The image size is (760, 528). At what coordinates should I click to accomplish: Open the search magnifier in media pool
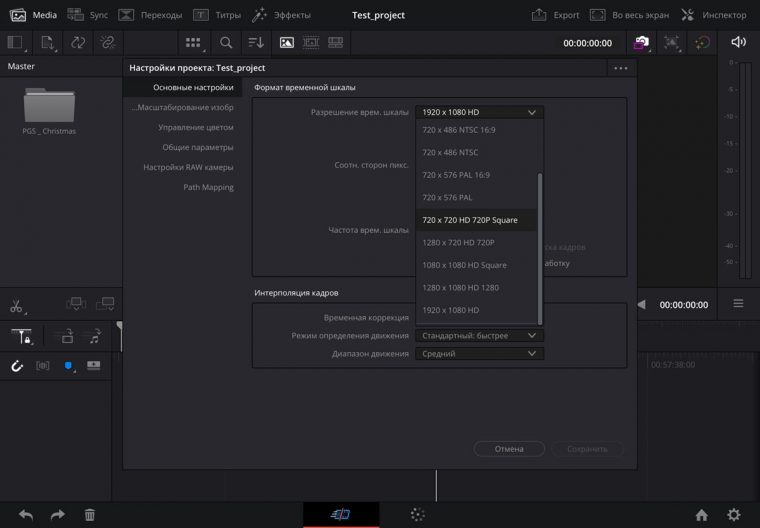pos(226,43)
